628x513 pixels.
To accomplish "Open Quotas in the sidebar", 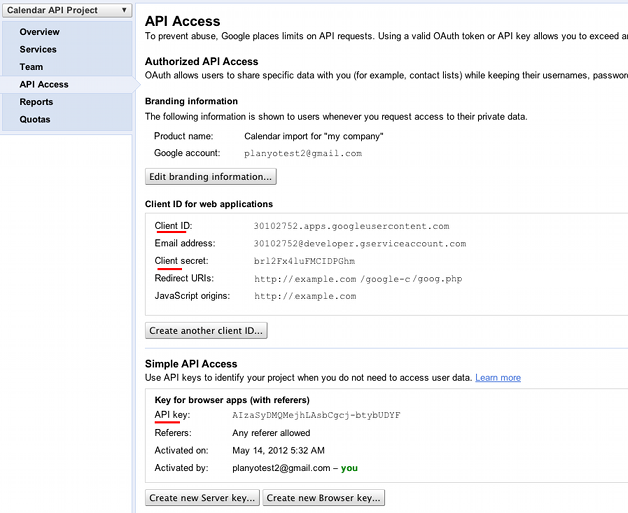I will [35, 119].
